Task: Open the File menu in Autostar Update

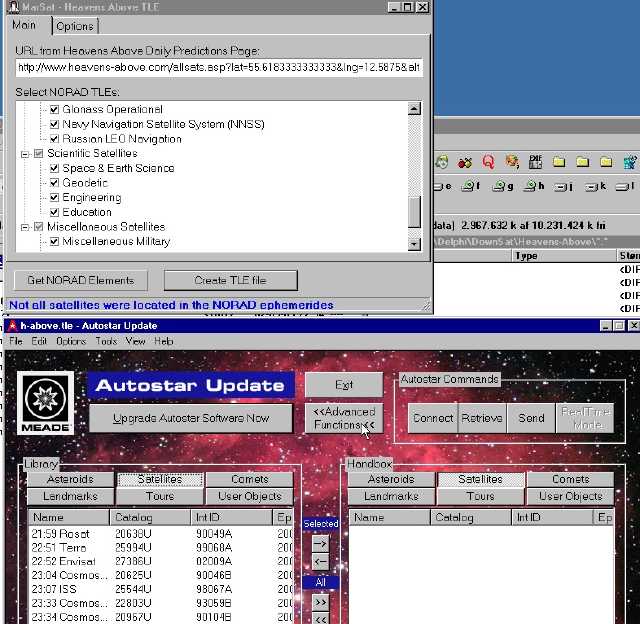Action: (16, 341)
